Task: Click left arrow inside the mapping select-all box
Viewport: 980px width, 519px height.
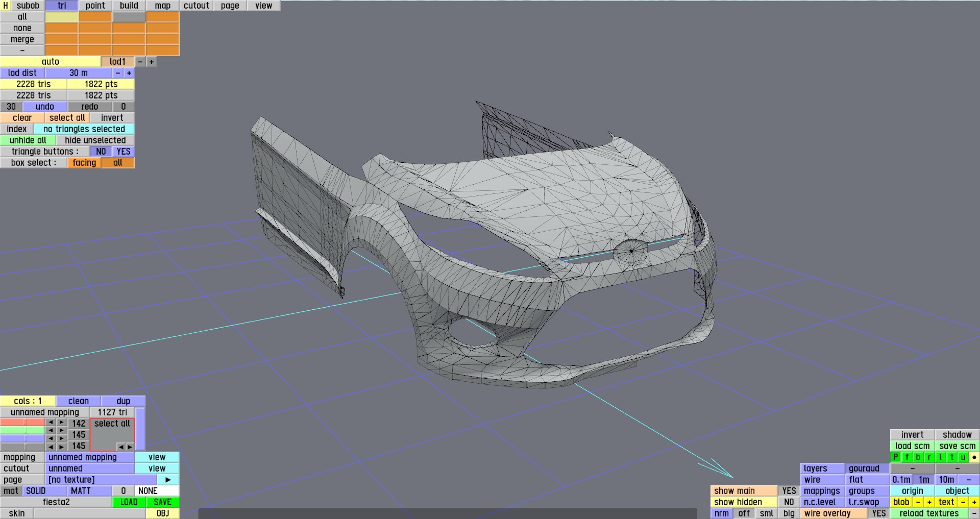Action: (121, 447)
